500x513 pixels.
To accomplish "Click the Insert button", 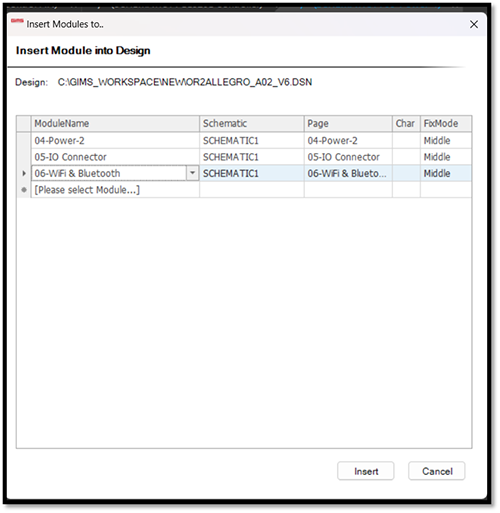I will [366, 471].
